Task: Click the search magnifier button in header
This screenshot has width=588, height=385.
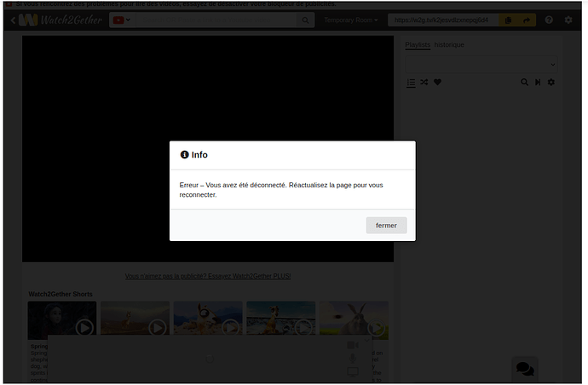Action: click(x=305, y=20)
